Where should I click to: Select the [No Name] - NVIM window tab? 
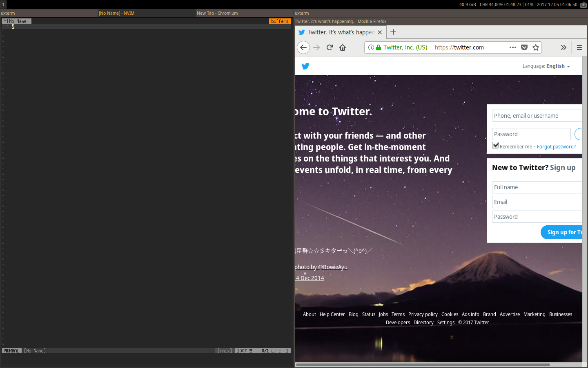(x=147, y=13)
